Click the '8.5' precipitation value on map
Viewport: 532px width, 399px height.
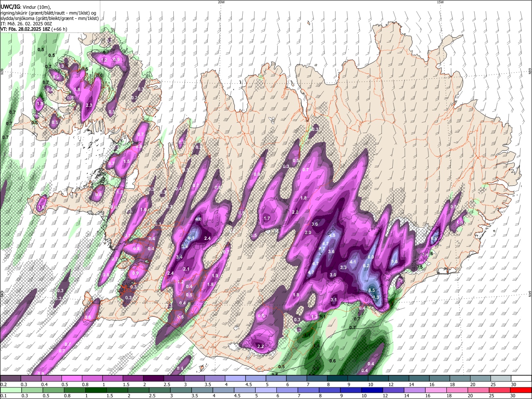coord(372,290)
